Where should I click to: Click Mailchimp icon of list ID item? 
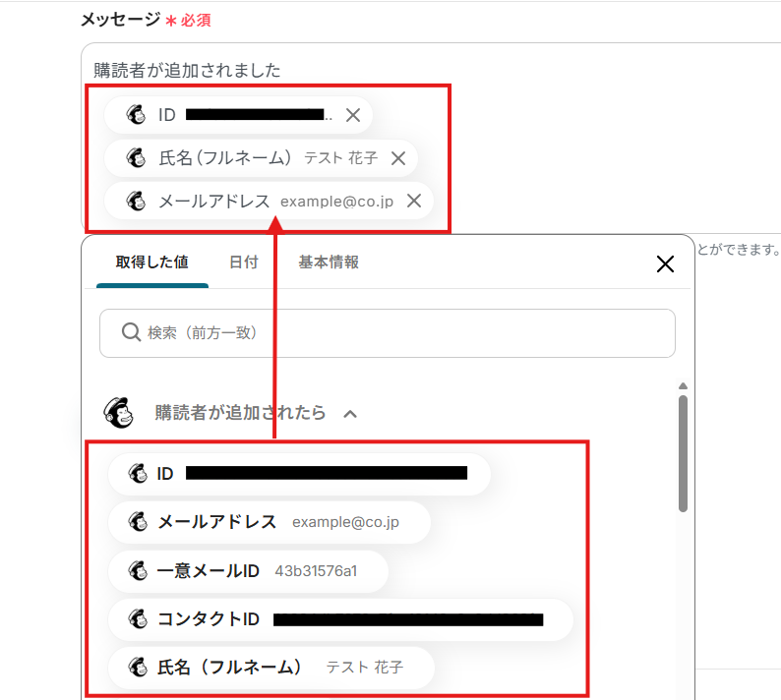pyautogui.click(x=138, y=474)
